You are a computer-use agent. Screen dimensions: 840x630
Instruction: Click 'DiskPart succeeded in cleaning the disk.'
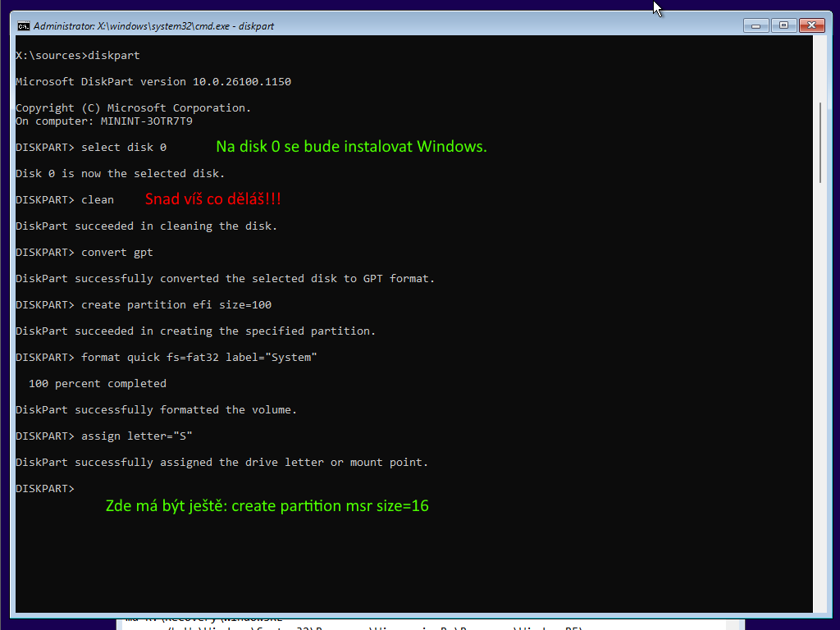point(146,226)
